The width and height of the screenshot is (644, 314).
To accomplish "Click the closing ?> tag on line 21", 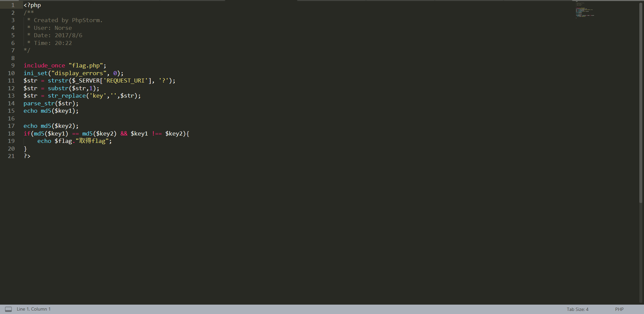I will pos(27,156).
